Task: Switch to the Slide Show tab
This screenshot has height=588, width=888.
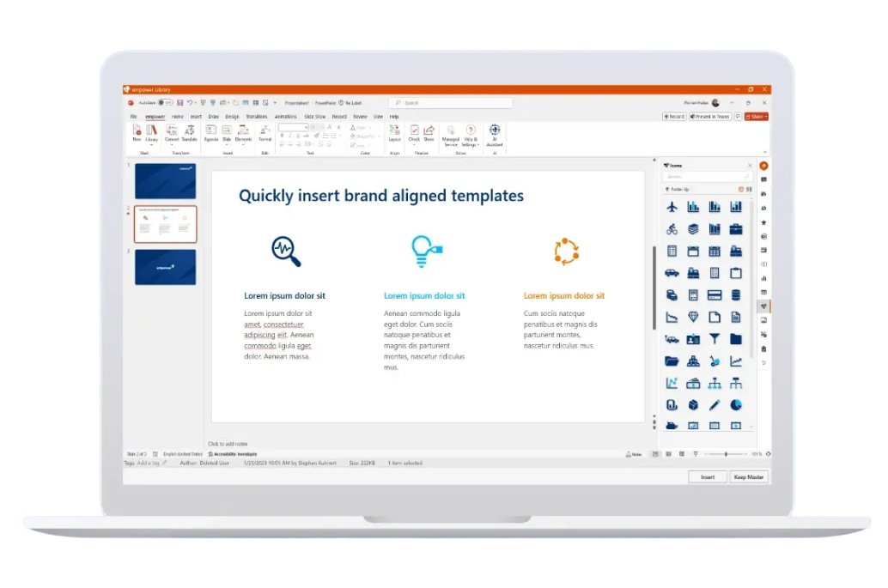Action: 315,117
